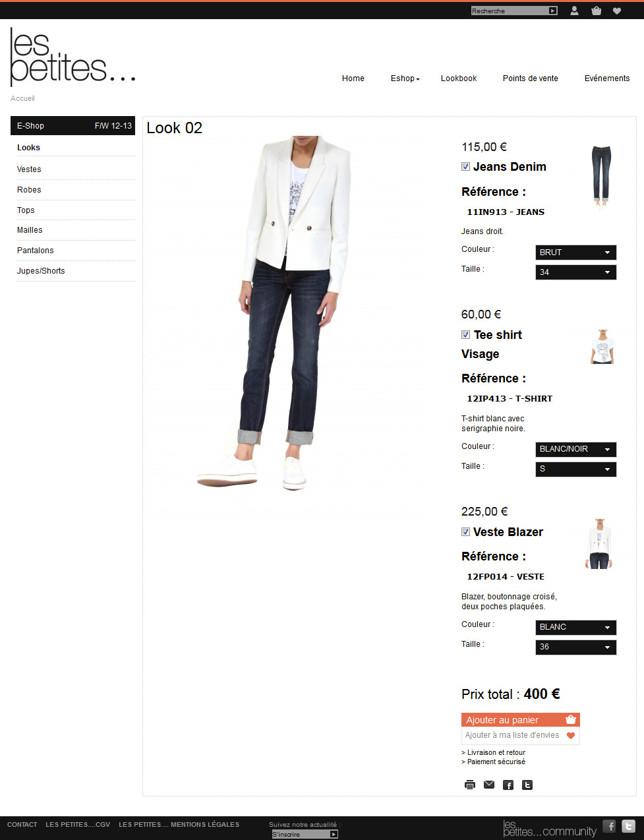Open the BRUT colour dropdown
The width and height of the screenshot is (644, 840).
click(x=576, y=253)
